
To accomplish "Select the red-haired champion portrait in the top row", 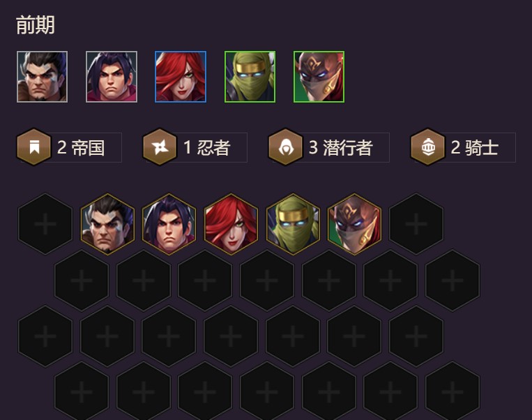I will (181, 77).
